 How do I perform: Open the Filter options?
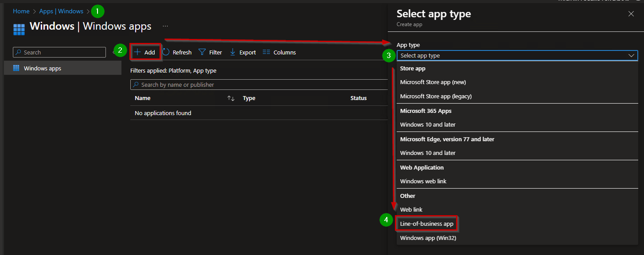tap(210, 52)
